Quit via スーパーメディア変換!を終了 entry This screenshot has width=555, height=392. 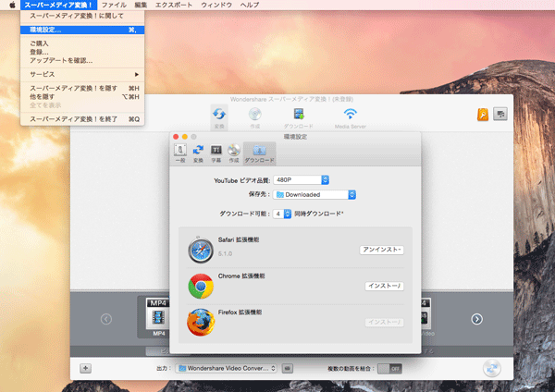[x=82, y=119]
